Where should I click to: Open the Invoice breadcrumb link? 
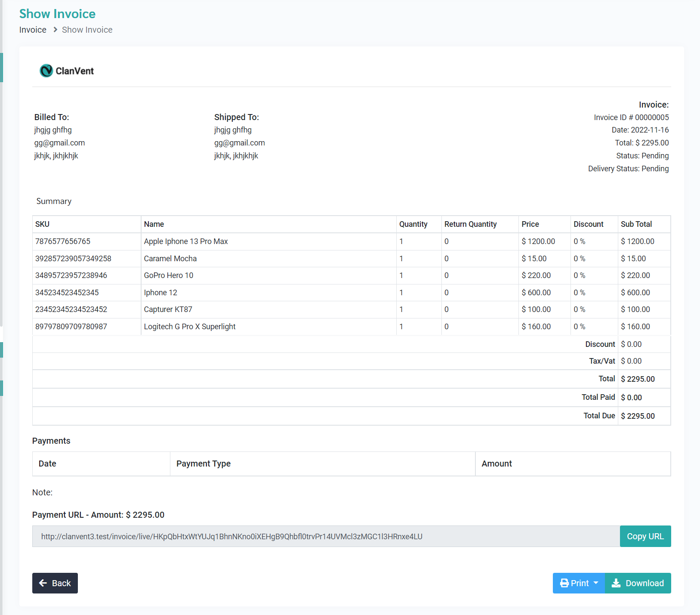(33, 30)
